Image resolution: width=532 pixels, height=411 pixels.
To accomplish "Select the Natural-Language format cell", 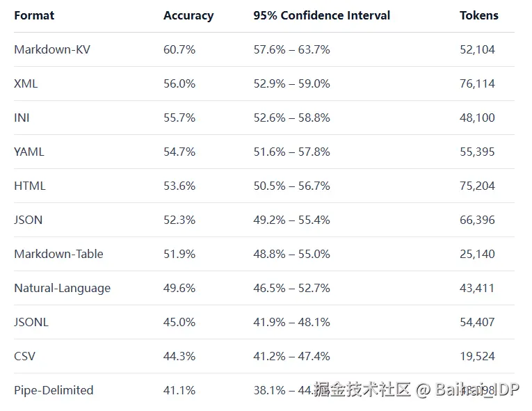I will 62,288.
